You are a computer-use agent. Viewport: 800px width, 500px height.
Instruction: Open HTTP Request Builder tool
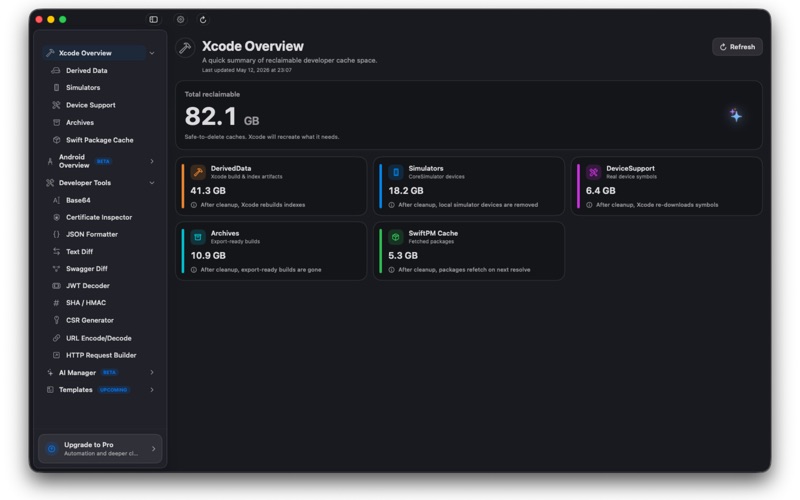[x=100, y=355]
